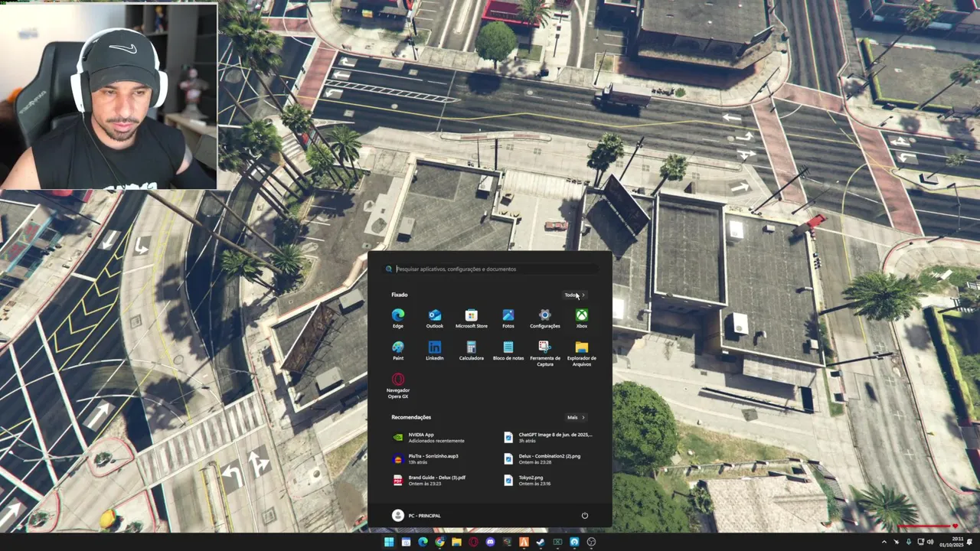Open volume control in system tray
Image resolution: width=980 pixels, height=551 pixels.
coord(930,542)
